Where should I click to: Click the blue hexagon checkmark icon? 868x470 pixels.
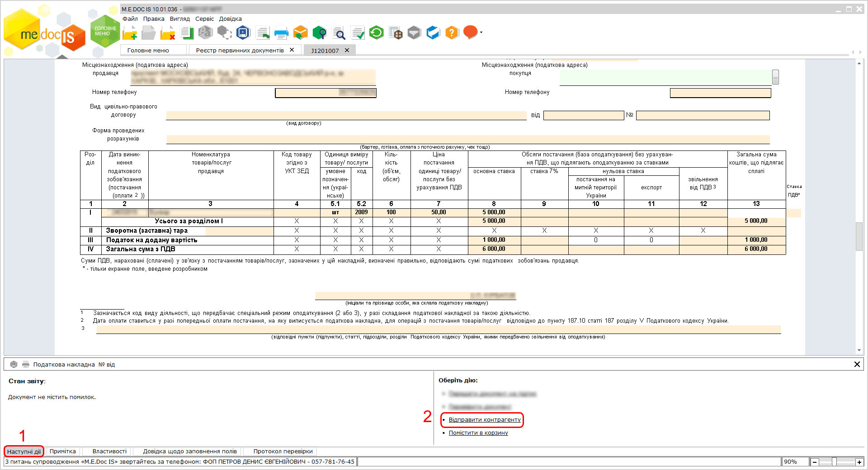pyautogui.click(x=433, y=33)
